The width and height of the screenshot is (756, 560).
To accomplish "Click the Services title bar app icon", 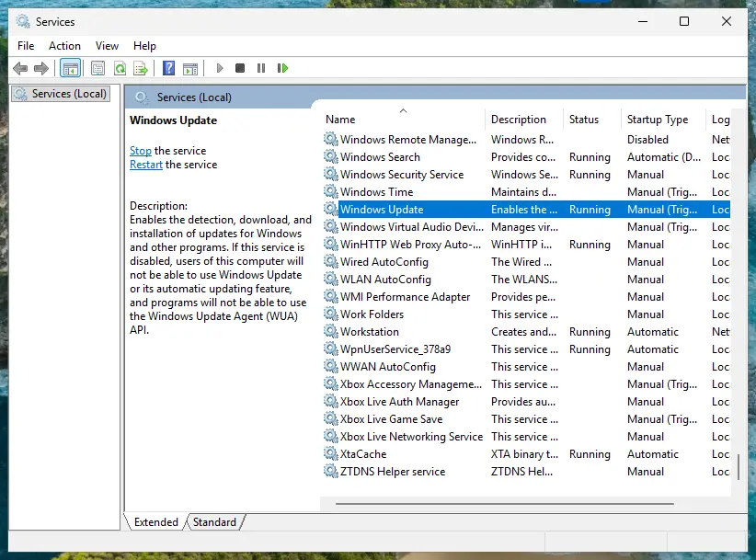I will pyautogui.click(x=23, y=22).
